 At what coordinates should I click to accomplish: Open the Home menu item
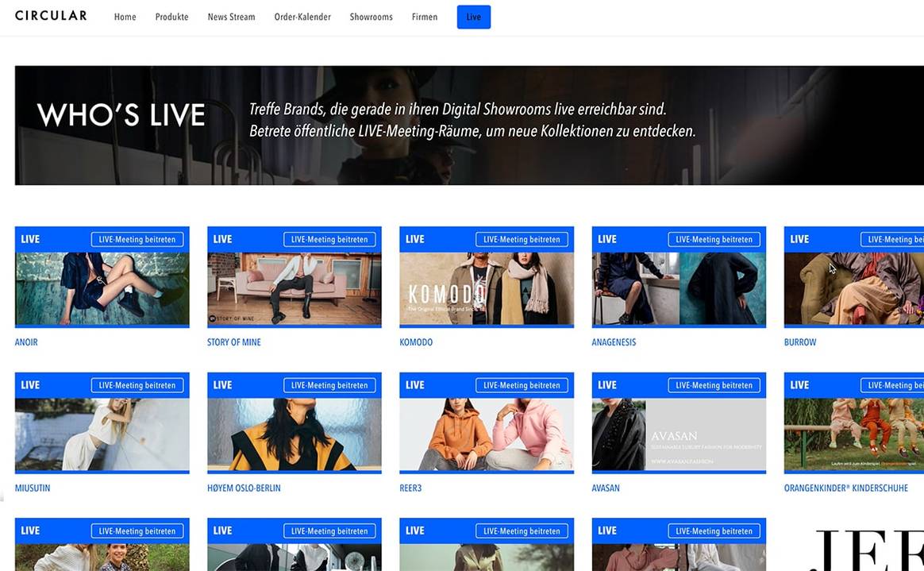[125, 16]
